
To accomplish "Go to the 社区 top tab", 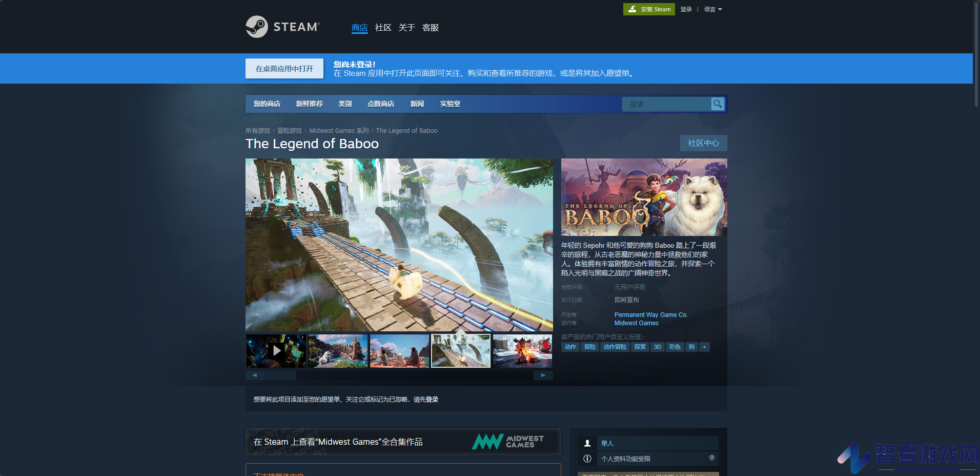I will 383,28.
